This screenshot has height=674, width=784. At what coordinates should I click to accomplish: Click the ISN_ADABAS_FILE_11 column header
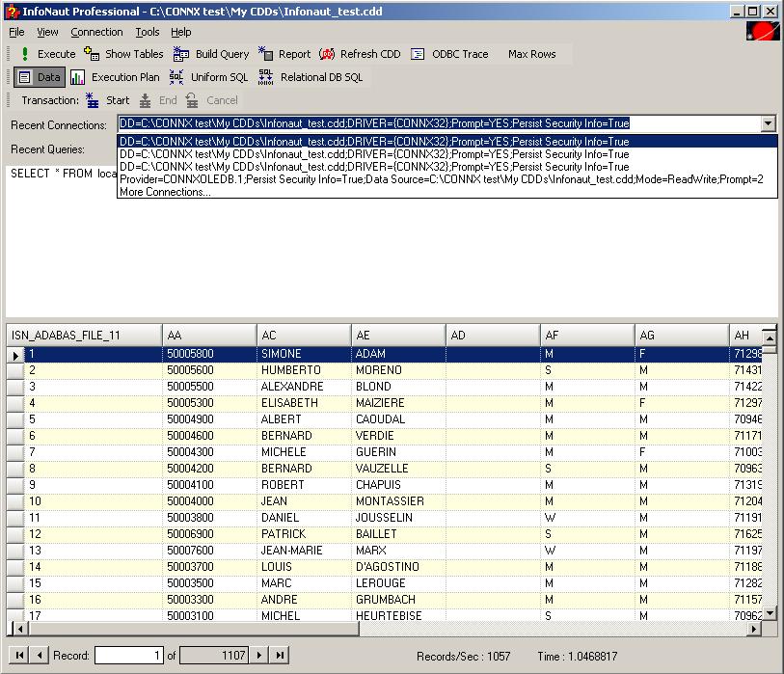coord(84,335)
